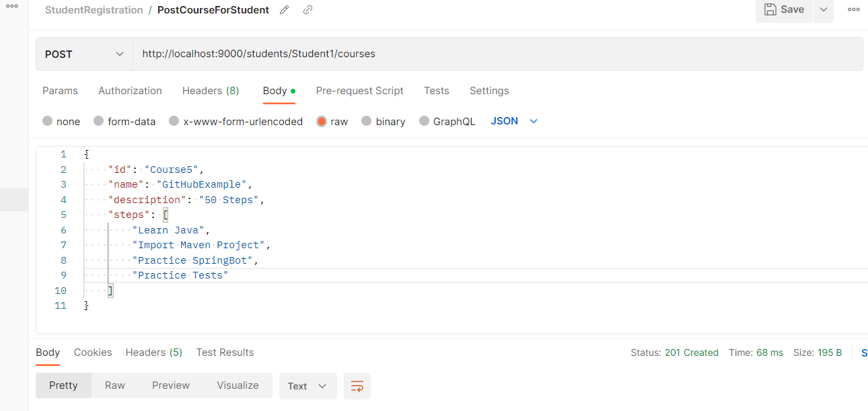This screenshot has height=411, width=868.
Task: Select the none body type radio
Action: 48,121
